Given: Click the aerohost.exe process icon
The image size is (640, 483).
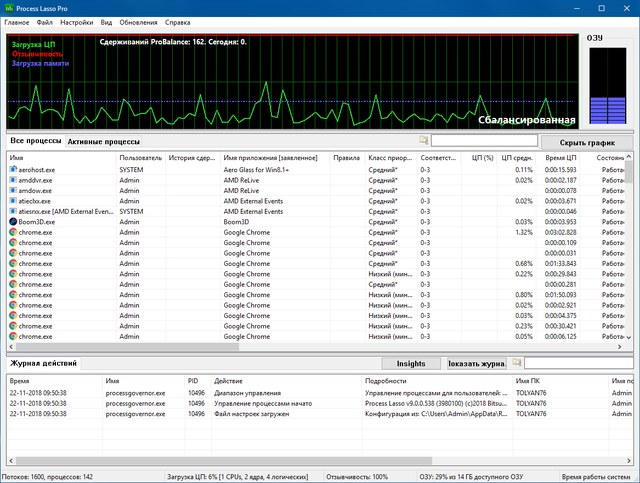Looking at the screenshot, I should click(13, 170).
